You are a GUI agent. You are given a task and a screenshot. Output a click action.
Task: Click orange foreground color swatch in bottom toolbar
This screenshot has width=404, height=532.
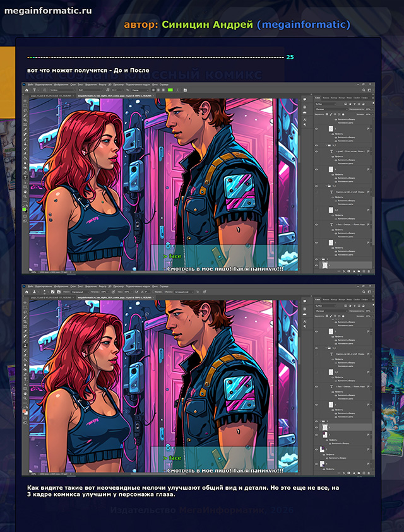[25, 411]
